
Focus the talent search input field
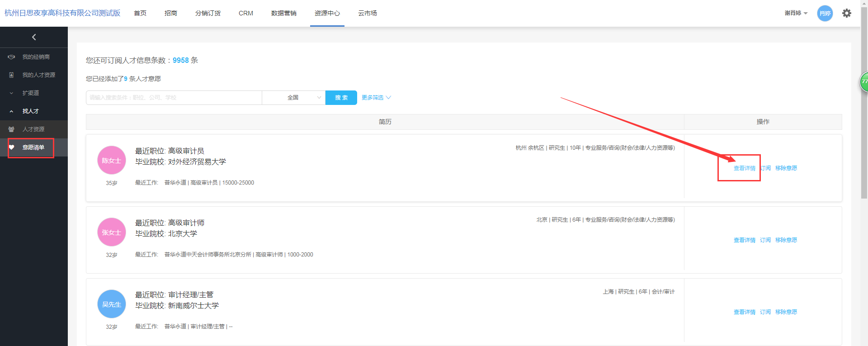pos(174,98)
